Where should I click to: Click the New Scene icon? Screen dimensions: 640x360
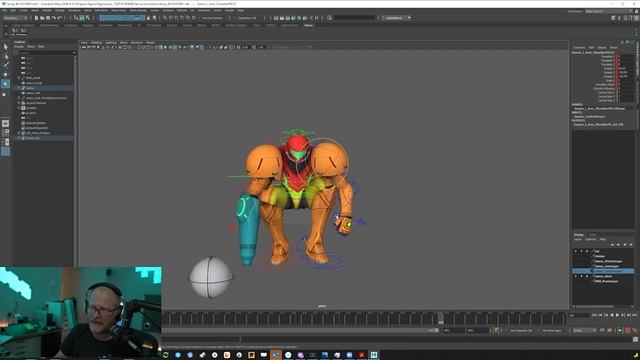[36, 18]
